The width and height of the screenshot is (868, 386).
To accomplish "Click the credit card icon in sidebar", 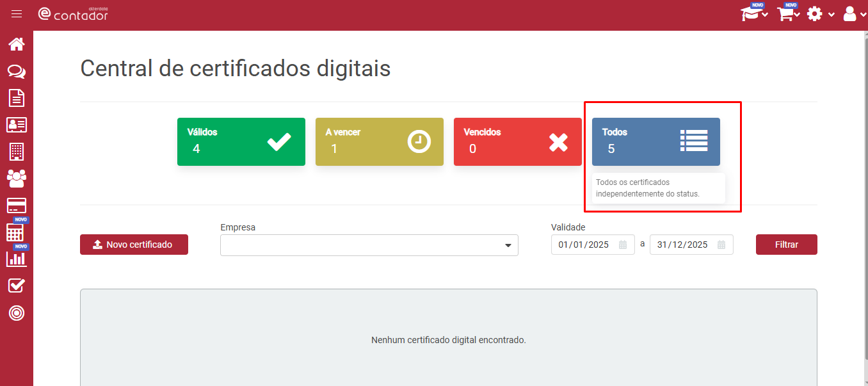I will [x=17, y=205].
